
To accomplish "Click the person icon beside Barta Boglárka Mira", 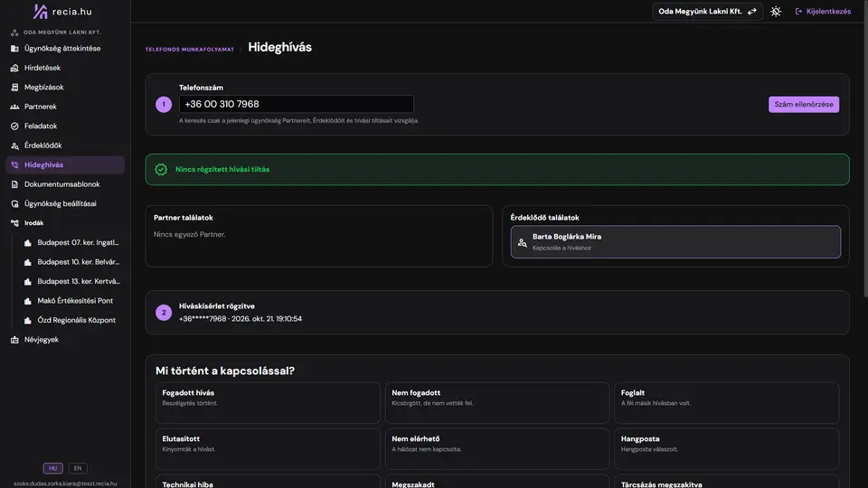I will pos(522,242).
